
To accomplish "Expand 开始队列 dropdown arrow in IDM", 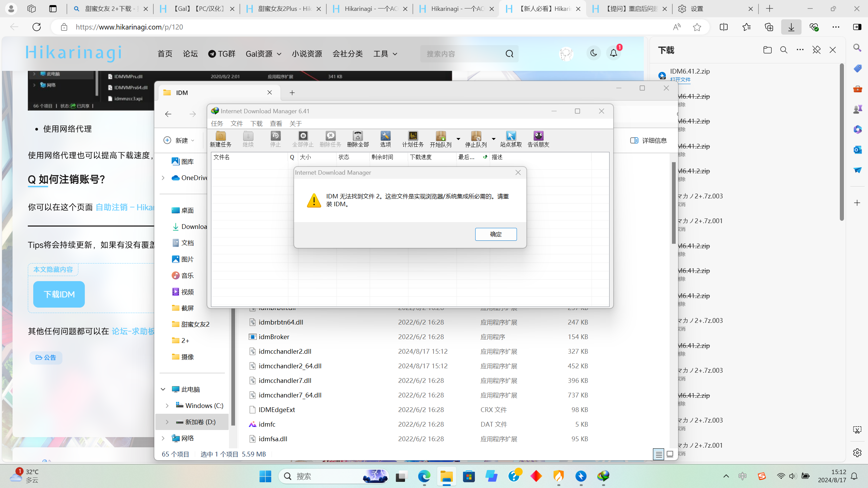I will (x=458, y=139).
